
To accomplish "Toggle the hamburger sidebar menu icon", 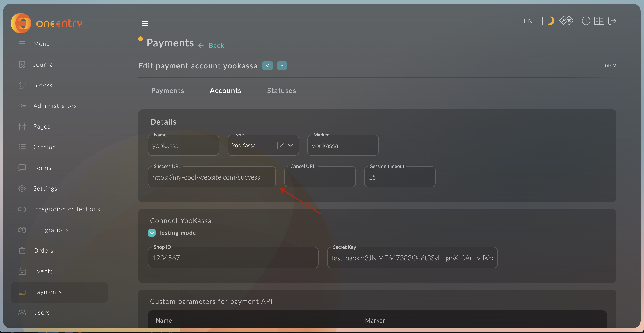I will pos(145,23).
